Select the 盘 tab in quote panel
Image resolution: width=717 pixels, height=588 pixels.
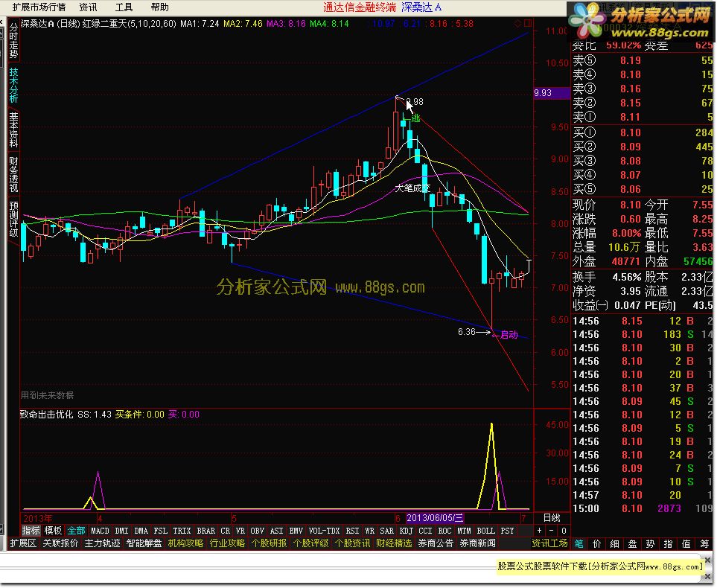(x=632, y=543)
